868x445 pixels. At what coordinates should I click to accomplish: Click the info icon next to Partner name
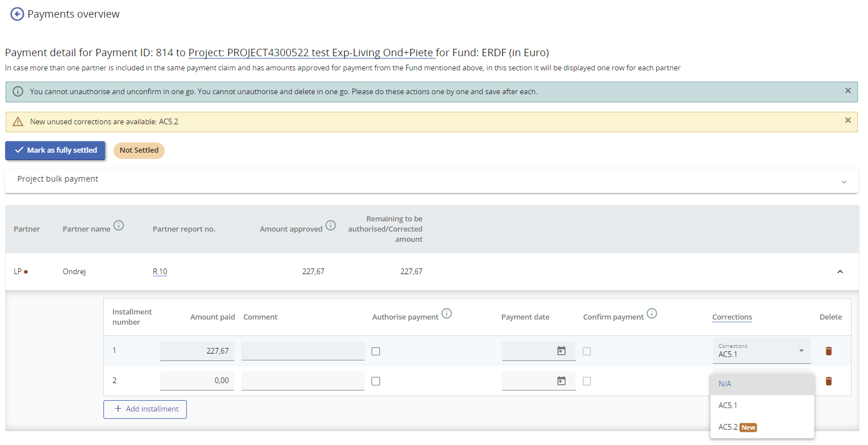tap(118, 225)
